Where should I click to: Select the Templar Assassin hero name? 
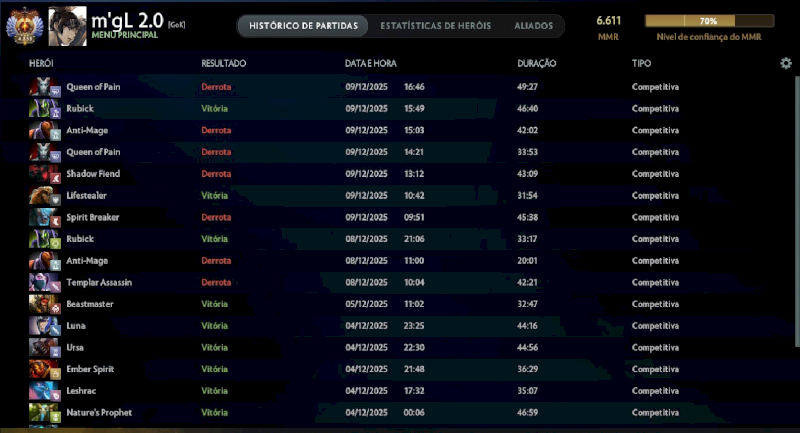tap(99, 283)
